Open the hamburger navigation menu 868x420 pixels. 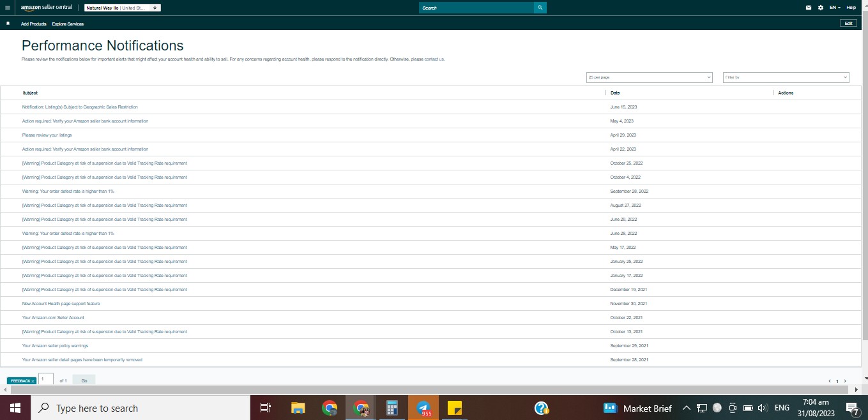pos(7,8)
